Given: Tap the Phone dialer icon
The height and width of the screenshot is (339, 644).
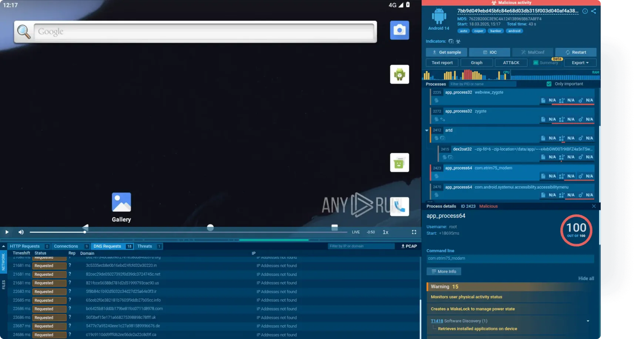Looking at the screenshot, I should coord(400,206).
